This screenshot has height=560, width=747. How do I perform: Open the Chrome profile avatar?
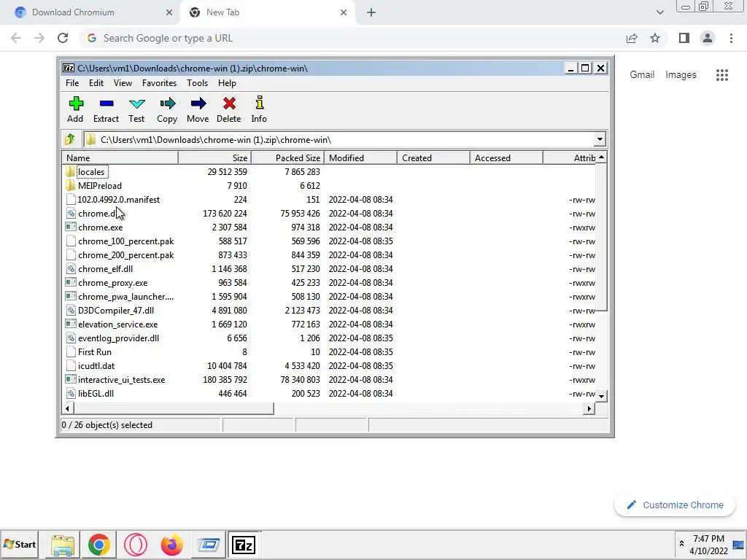pyautogui.click(x=708, y=38)
